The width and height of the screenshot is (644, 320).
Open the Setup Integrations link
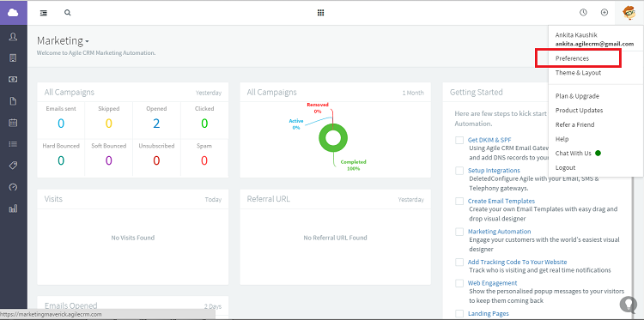pos(494,170)
